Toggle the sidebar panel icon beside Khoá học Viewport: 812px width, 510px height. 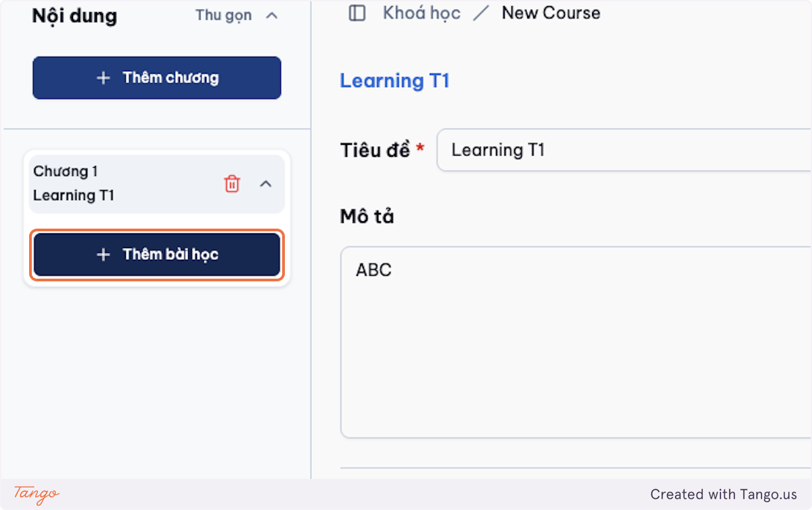coord(357,13)
